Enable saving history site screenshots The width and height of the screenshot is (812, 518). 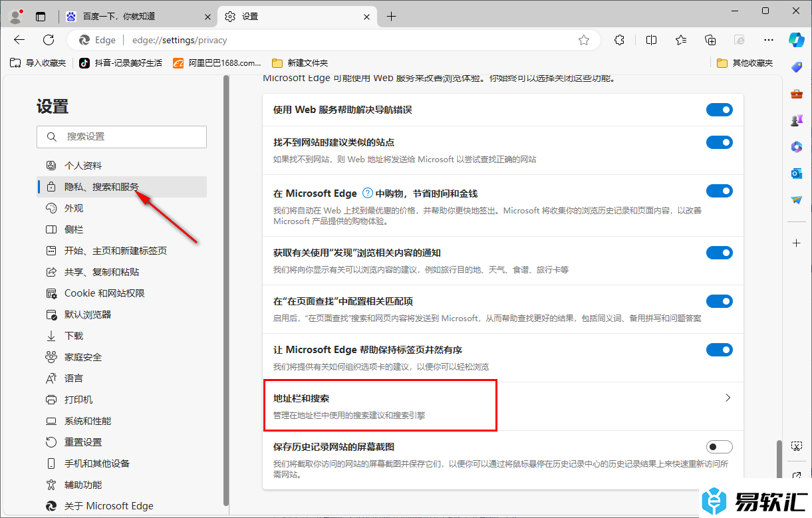point(720,447)
